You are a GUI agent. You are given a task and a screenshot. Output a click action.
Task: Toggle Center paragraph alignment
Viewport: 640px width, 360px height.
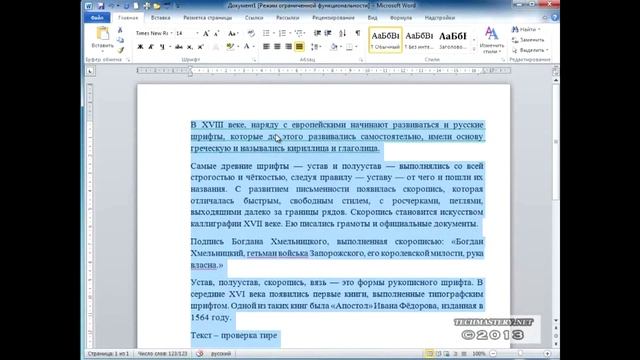(277, 47)
